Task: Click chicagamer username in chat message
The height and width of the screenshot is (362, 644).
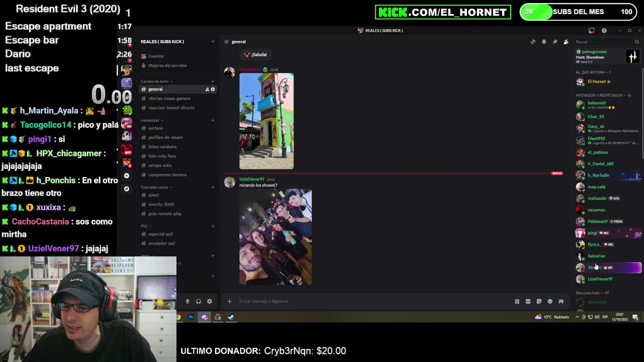Action: (250, 69)
